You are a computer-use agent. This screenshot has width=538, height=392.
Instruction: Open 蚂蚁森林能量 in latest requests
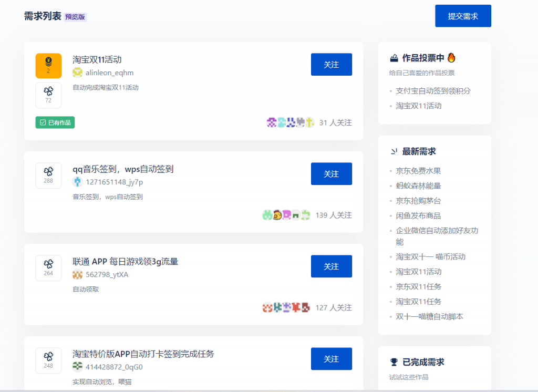click(418, 185)
